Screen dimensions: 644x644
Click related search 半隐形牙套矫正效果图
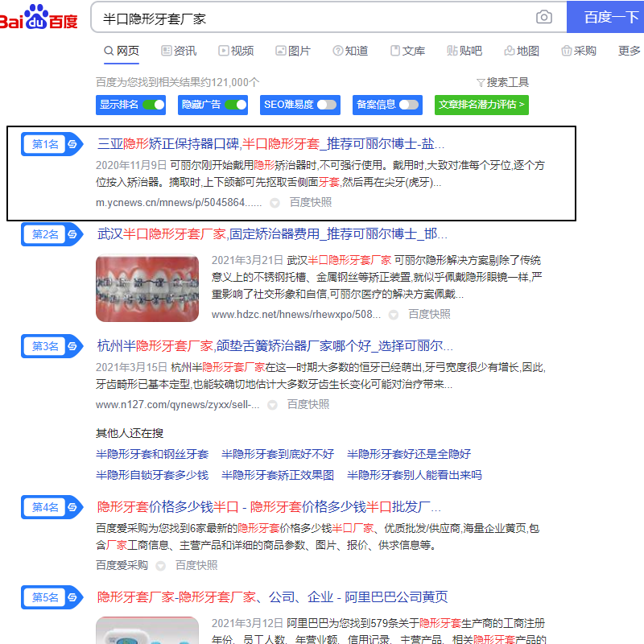tap(278, 475)
